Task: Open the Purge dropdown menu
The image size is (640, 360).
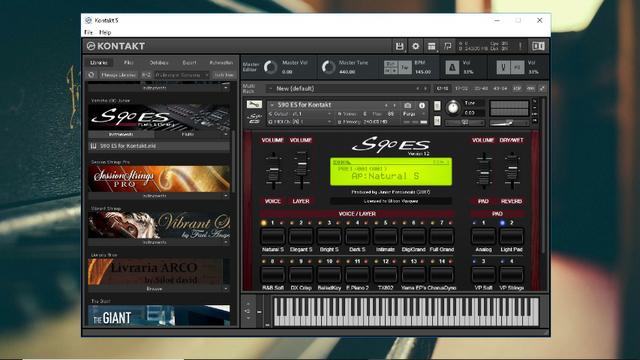Action: 413,114
